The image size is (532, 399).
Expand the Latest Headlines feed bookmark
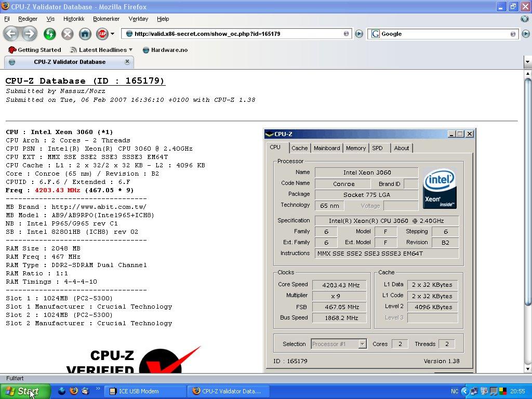tap(101, 50)
